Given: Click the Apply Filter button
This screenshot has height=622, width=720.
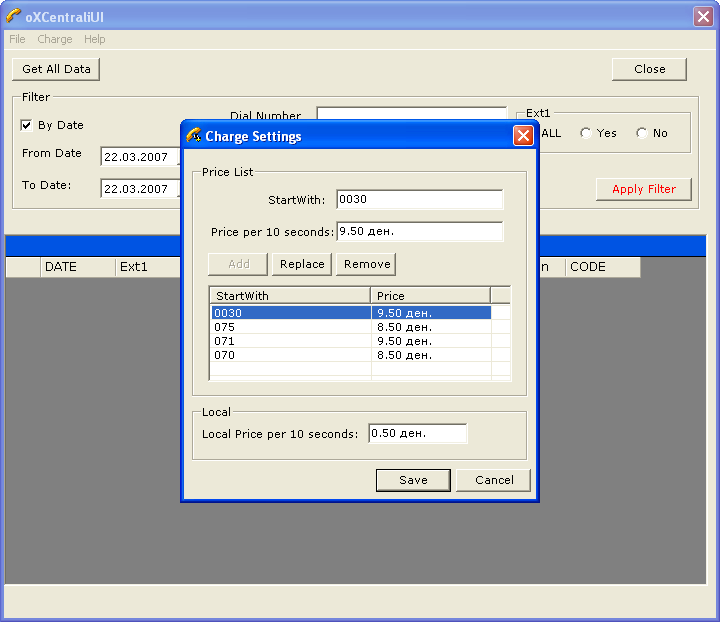Looking at the screenshot, I should coord(643,189).
